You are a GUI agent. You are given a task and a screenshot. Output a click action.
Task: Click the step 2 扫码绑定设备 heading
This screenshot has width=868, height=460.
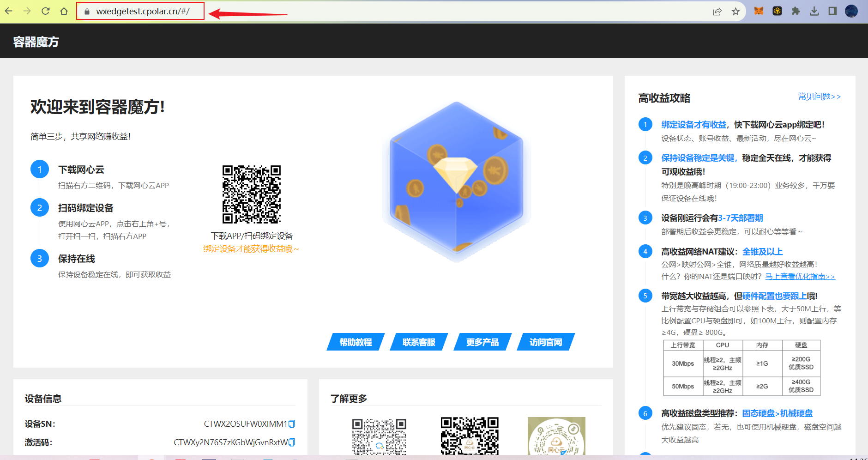[x=86, y=208]
